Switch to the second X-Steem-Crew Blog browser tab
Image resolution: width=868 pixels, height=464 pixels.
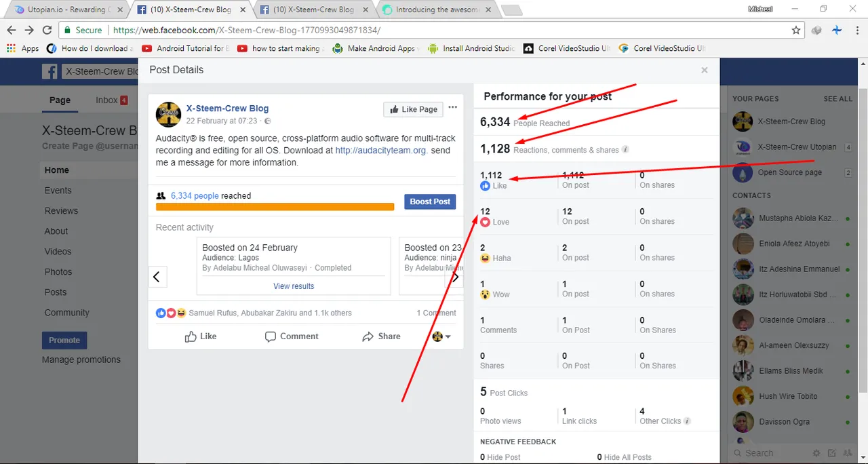[x=314, y=9]
